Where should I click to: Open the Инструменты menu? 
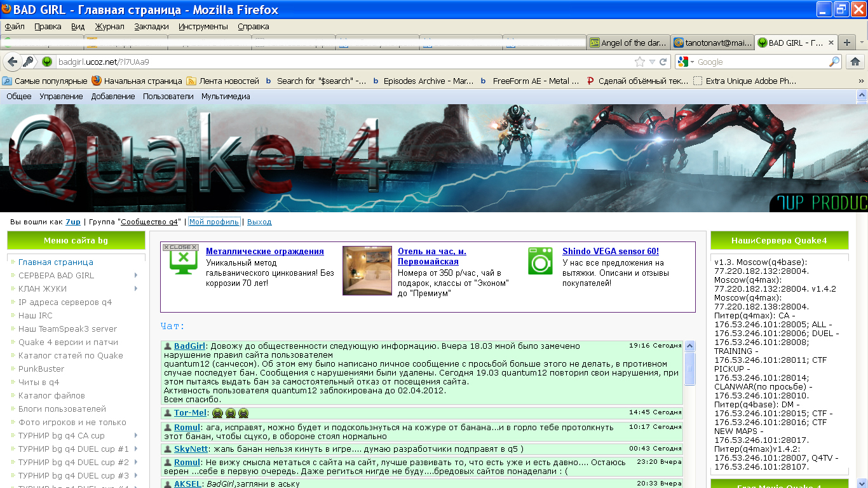tap(203, 27)
